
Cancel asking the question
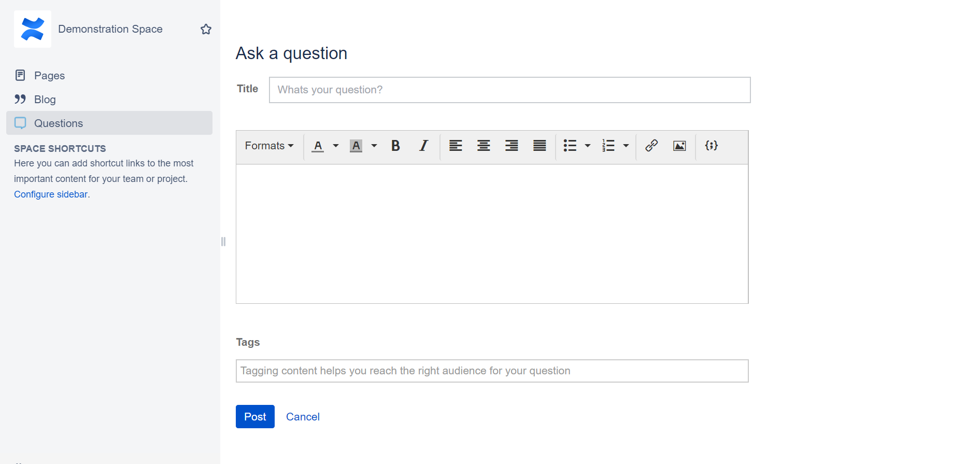pyautogui.click(x=303, y=417)
